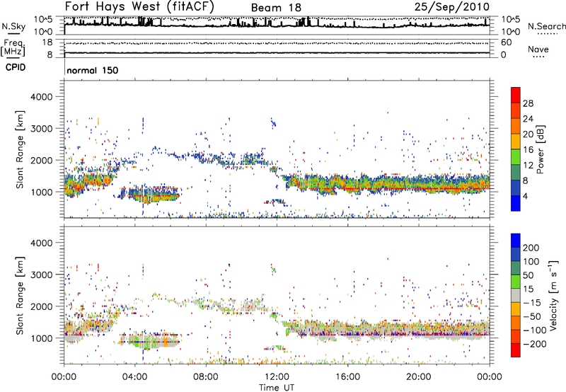The width and height of the screenshot is (566, 392).
Task: Click the 'Fort Hays West (fitACF)' title
Action: coord(139,6)
